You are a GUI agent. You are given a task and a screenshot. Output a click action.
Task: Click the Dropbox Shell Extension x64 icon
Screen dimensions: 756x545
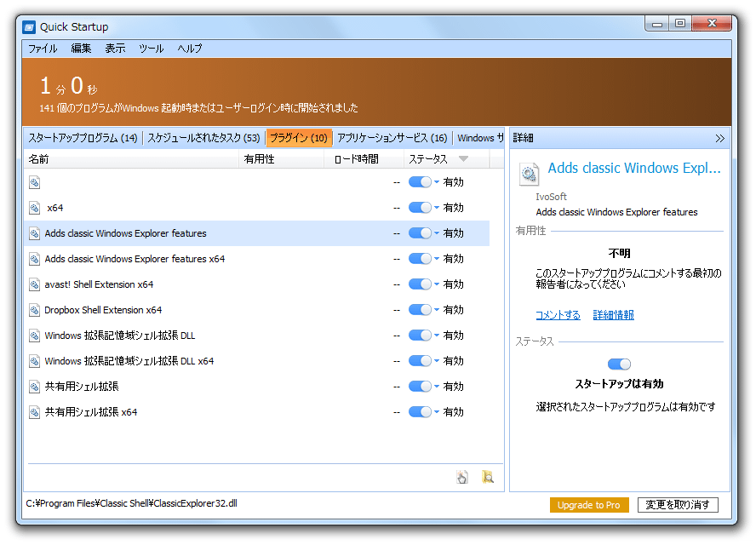34,310
